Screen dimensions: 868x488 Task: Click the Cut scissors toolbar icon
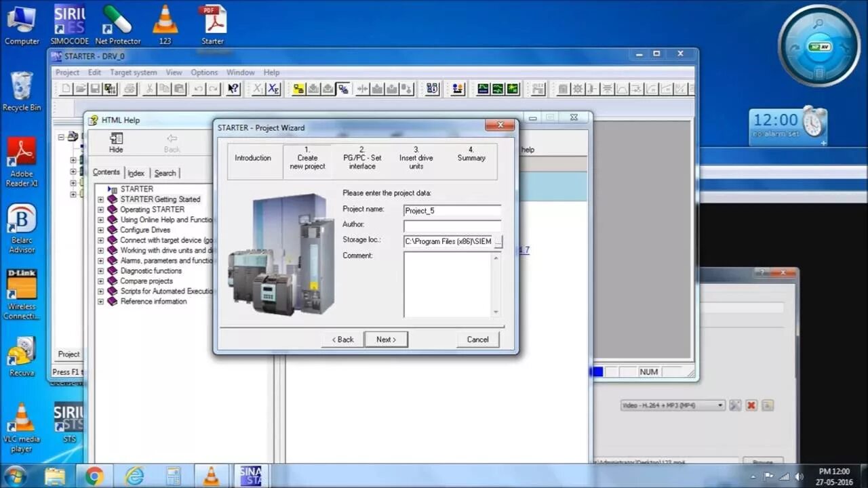point(150,89)
